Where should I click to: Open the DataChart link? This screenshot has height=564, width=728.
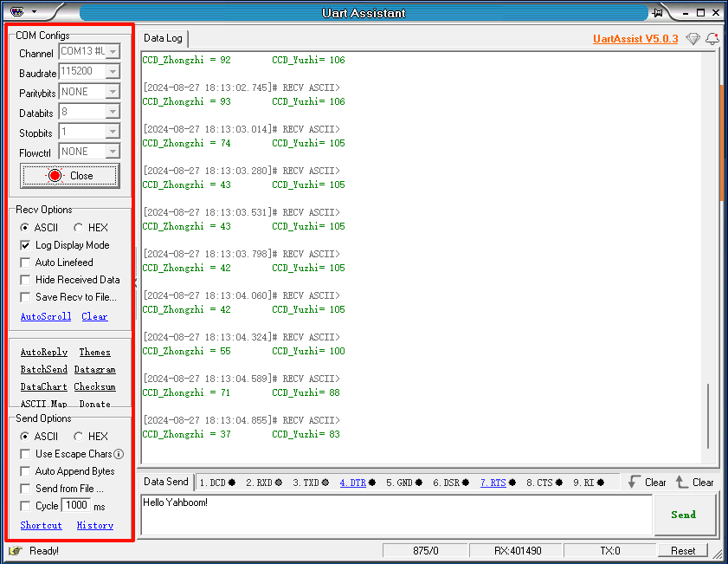point(44,386)
